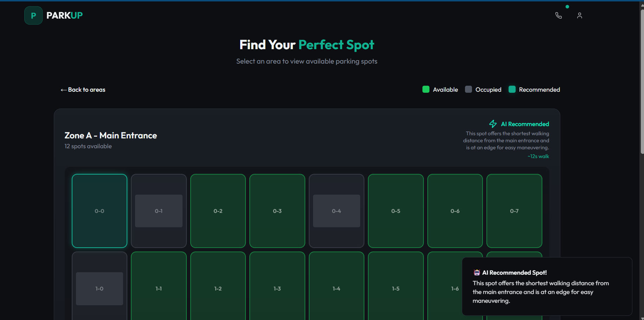Choose parking spot 0-7

(x=514, y=211)
